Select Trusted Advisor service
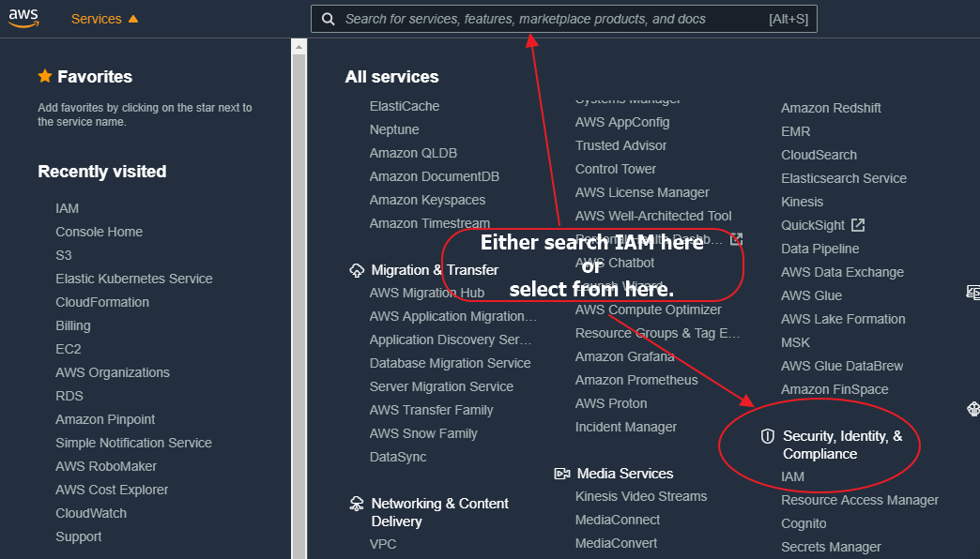The width and height of the screenshot is (980, 559). pos(620,145)
